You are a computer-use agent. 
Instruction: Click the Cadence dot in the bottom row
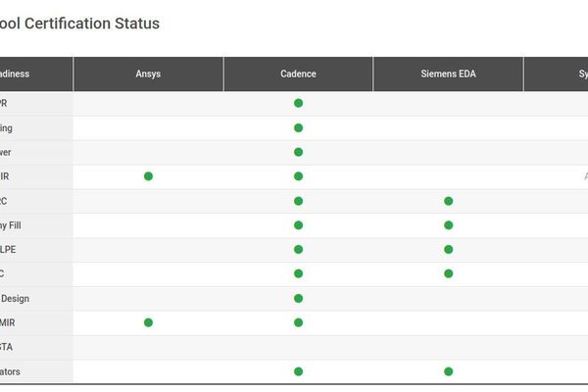coord(298,371)
